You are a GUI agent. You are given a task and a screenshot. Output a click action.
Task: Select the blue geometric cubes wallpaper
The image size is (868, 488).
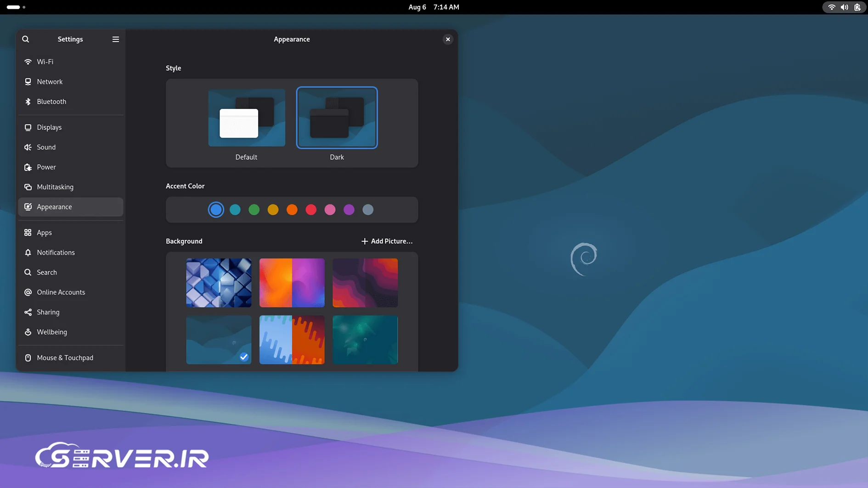[219, 283]
